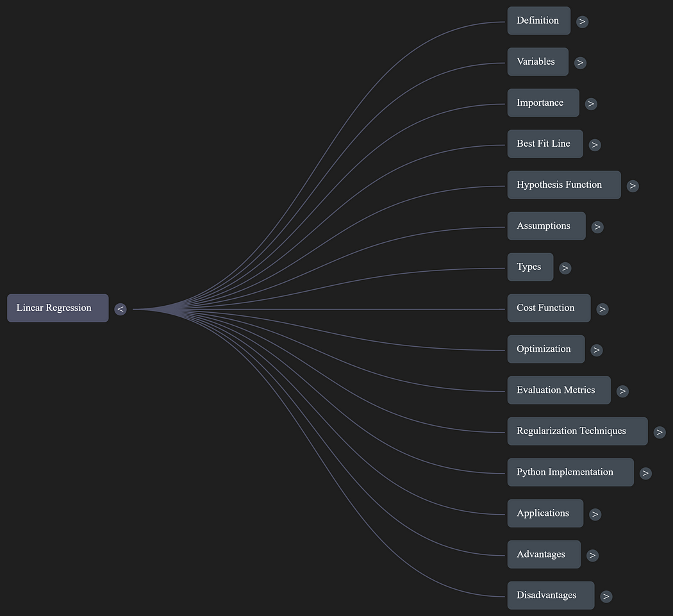This screenshot has width=673, height=616.
Task: Expand the Disadvantages branch arrow
Action: pyautogui.click(x=606, y=595)
